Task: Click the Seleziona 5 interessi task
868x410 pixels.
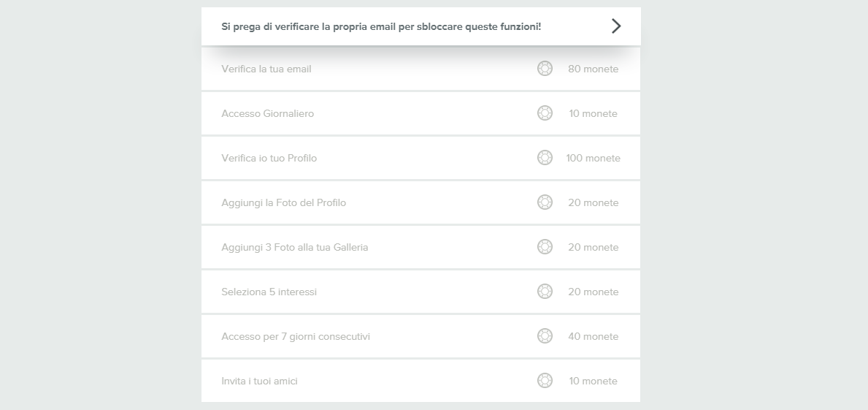Action: (269, 292)
